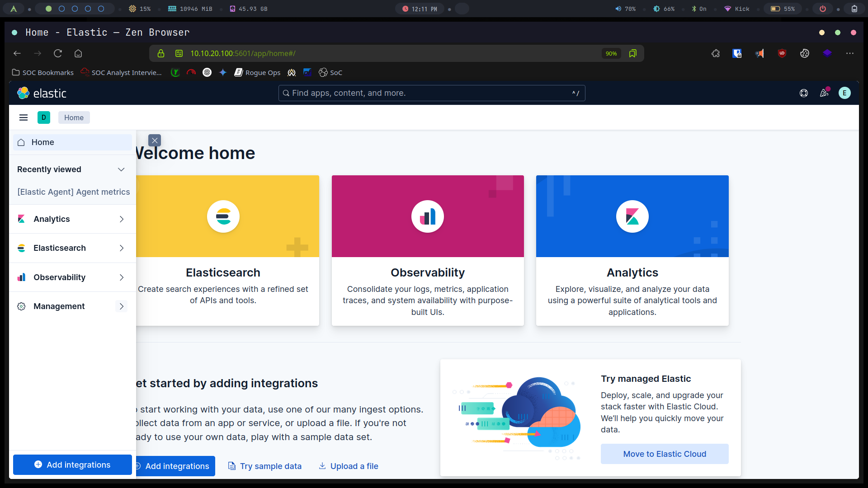Click the Bluetooth On status

699,9
